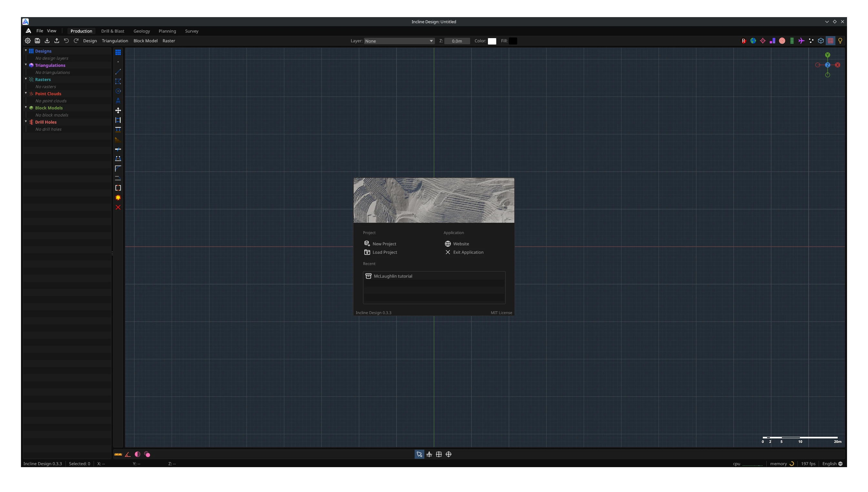The image size is (868, 492).
Task: Activate the arrow select mode button
Action: 419,455
